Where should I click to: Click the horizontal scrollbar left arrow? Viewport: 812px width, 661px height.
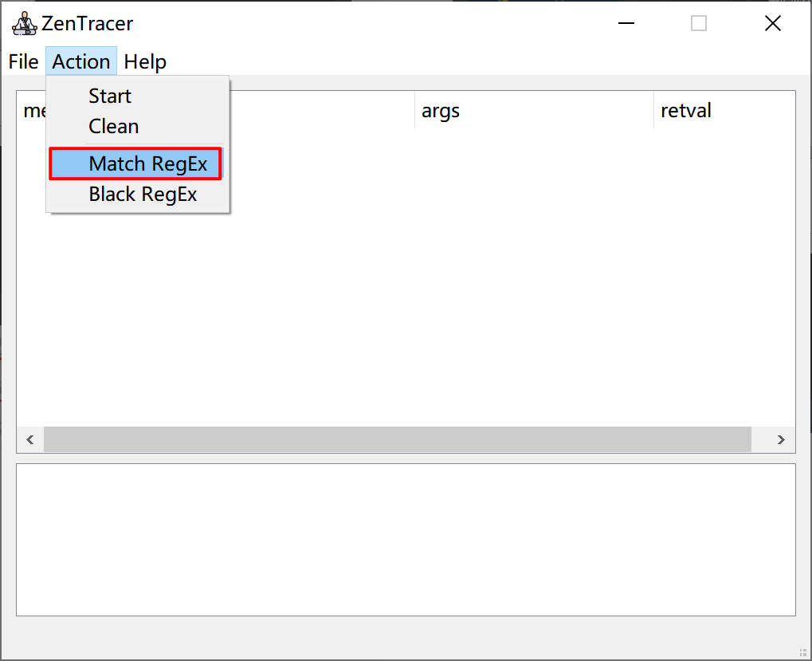30,440
